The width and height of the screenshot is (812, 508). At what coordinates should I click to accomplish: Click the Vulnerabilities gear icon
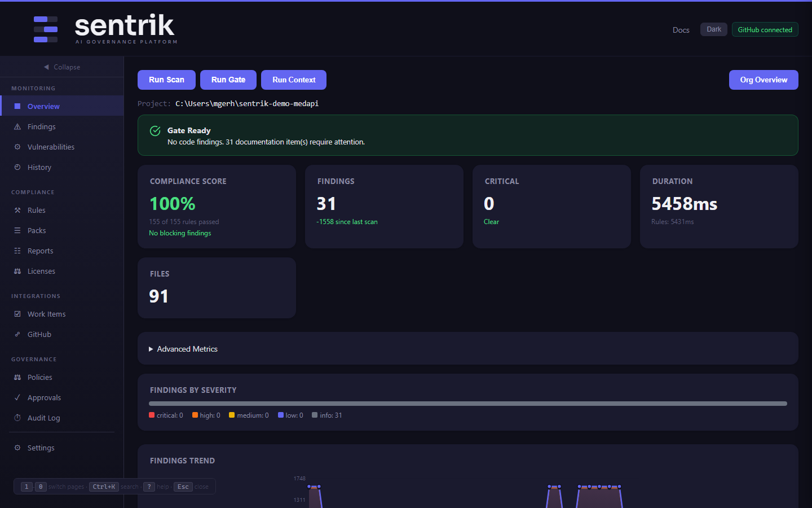(x=17, y=147)
